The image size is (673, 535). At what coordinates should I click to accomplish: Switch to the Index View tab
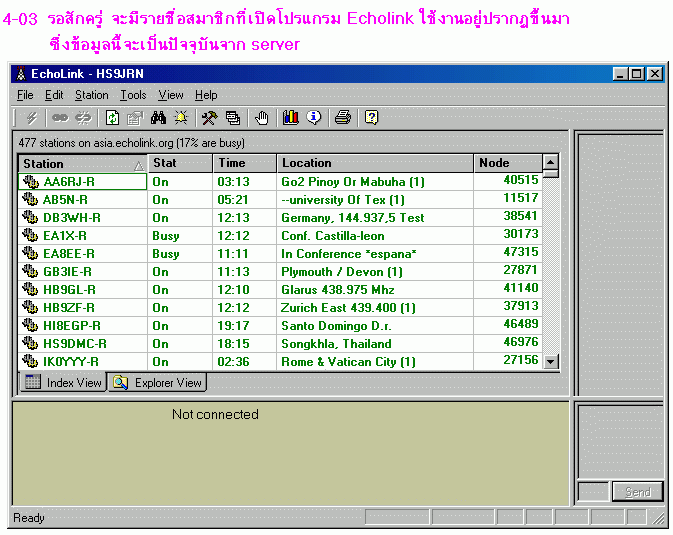[x=63, y=382]
